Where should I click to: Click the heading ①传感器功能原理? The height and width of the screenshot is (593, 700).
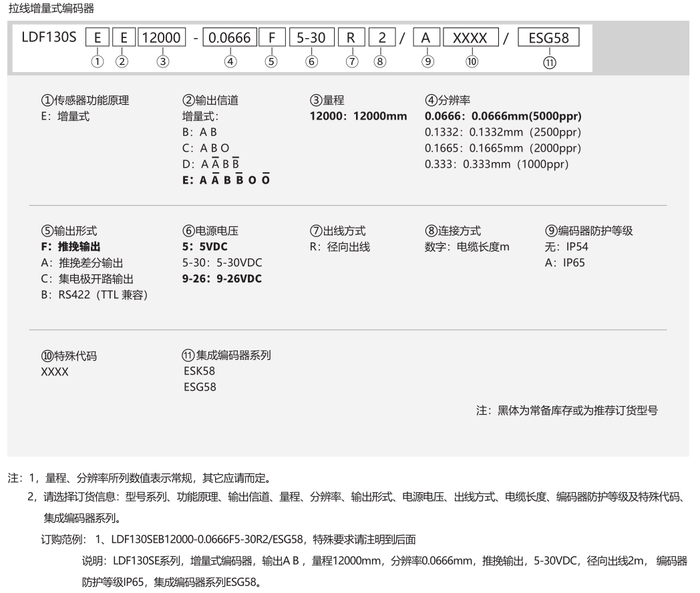pos(85,100)
